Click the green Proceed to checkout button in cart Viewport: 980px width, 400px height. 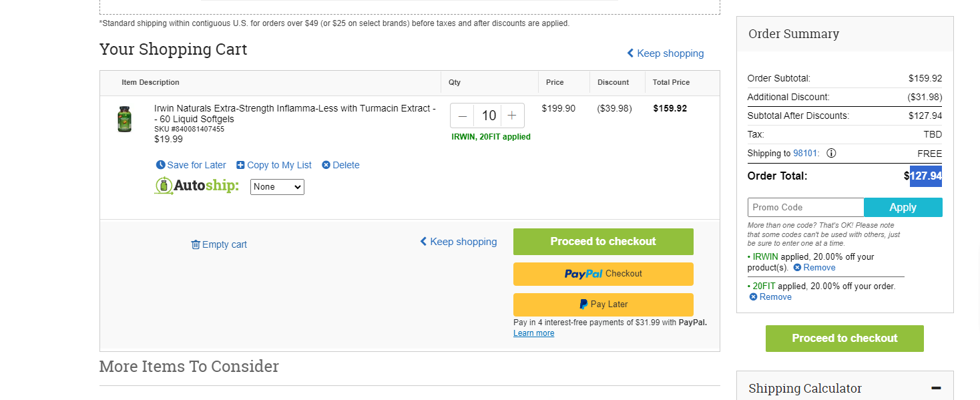[603, 242]
